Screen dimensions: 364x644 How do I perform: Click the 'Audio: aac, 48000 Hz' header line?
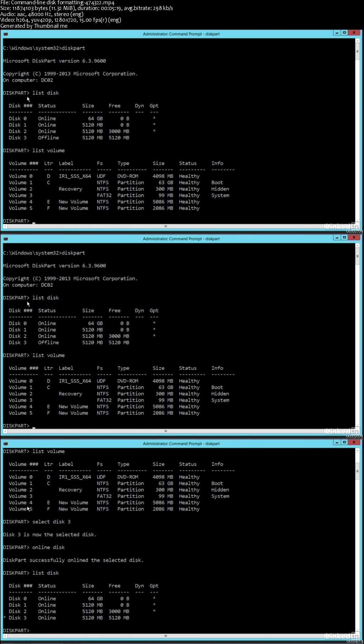coord(42,14)
